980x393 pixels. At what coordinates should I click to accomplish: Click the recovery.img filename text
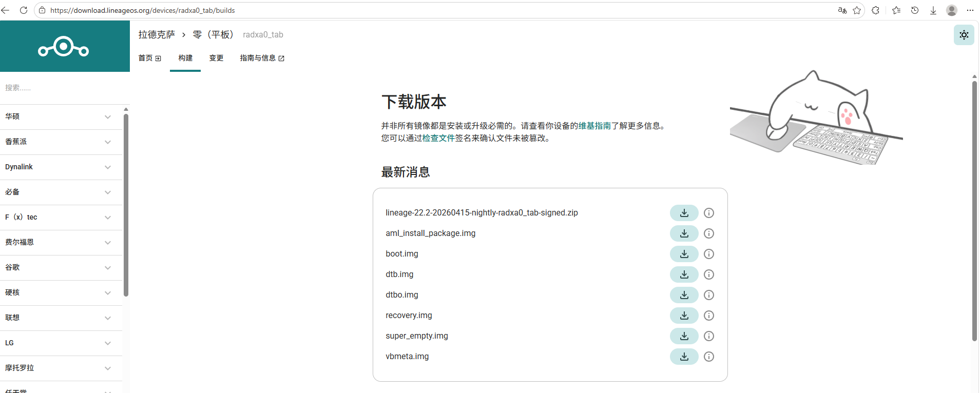[409, 316]
